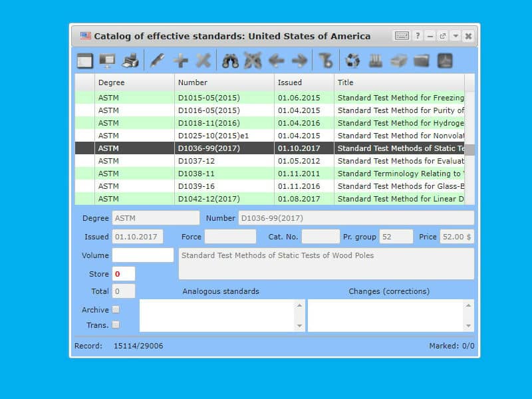Click the Store quantity field
The image size is (532, 399).
(124, 274)
